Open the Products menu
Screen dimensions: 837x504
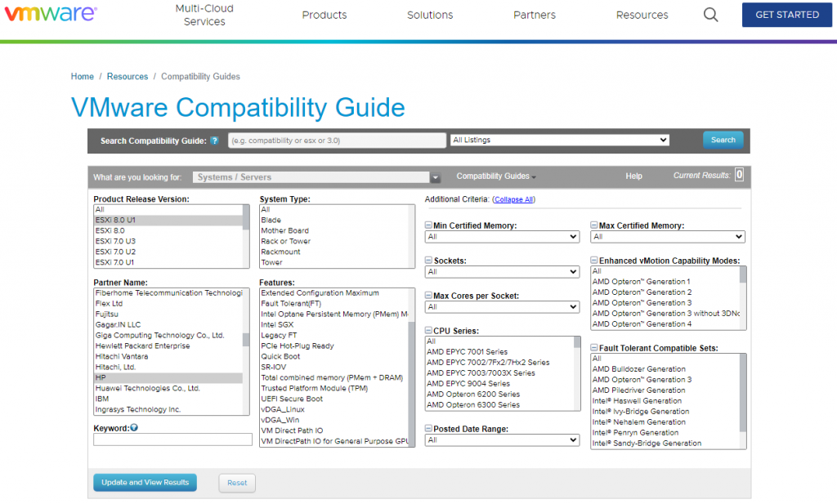(325, 15)
